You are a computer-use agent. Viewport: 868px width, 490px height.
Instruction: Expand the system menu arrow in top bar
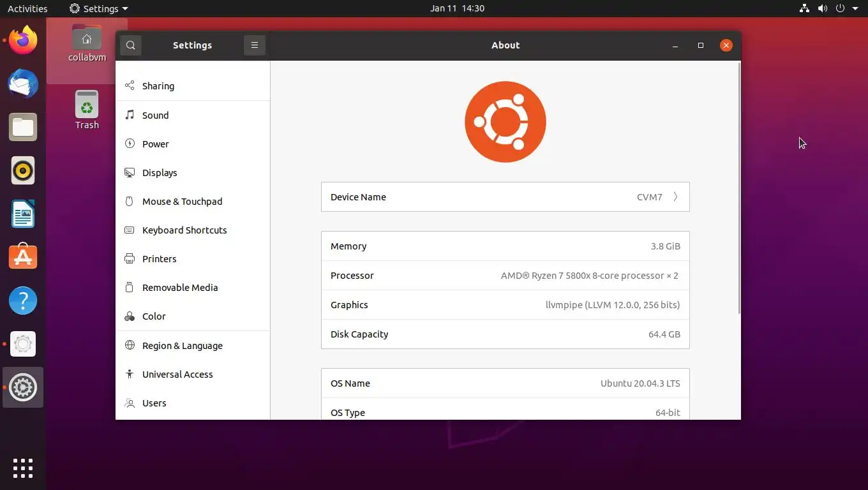(855, 8)
